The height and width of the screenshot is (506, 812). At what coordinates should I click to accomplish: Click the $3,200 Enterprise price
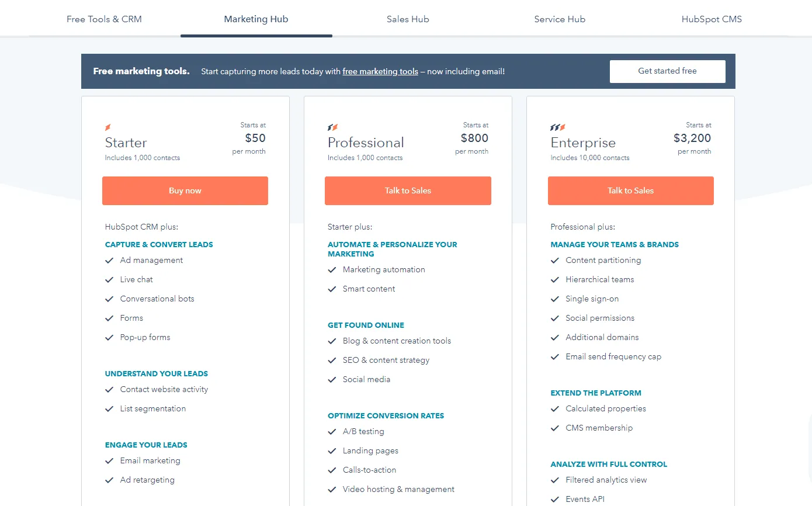coord(692,138)
